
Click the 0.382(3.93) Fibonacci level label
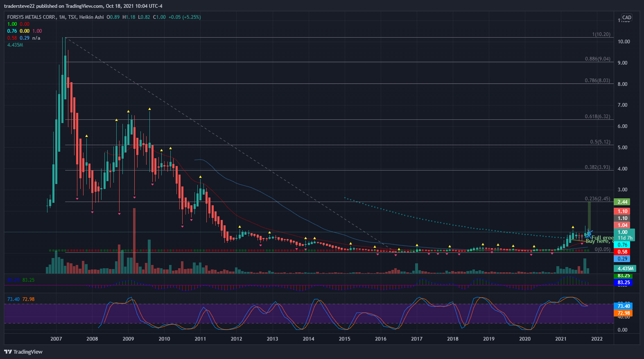tap(597, 167)
